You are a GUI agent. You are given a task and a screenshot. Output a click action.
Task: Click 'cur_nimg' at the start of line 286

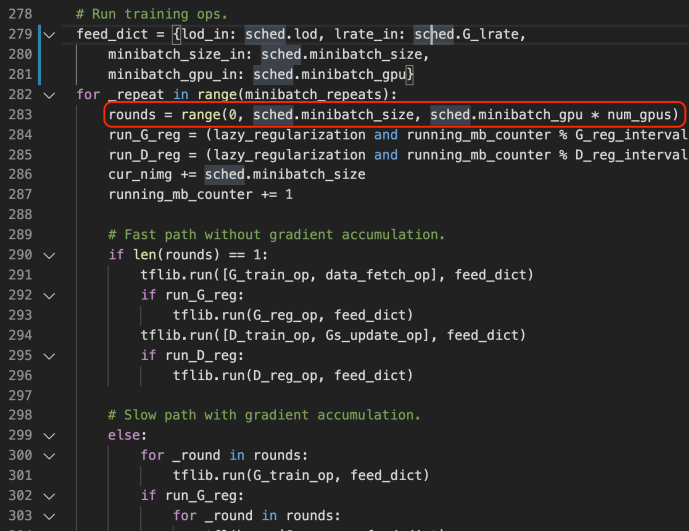pyautogui.click(x=140, y=175)
